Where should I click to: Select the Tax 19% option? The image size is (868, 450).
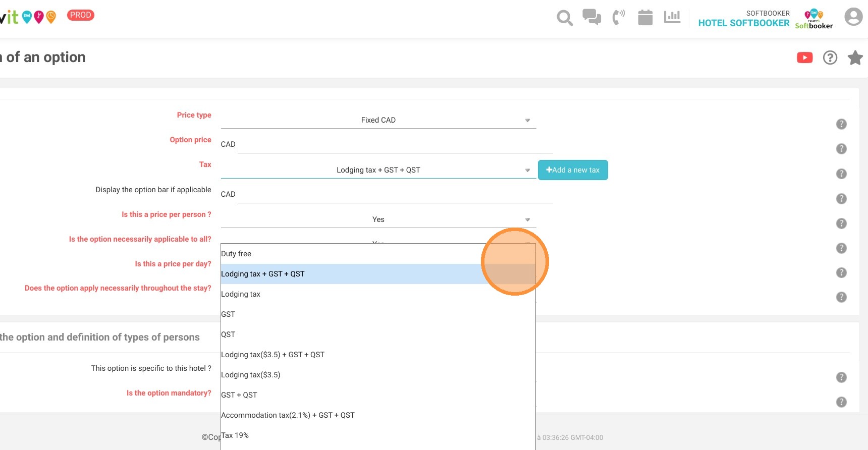pos(378,435)
